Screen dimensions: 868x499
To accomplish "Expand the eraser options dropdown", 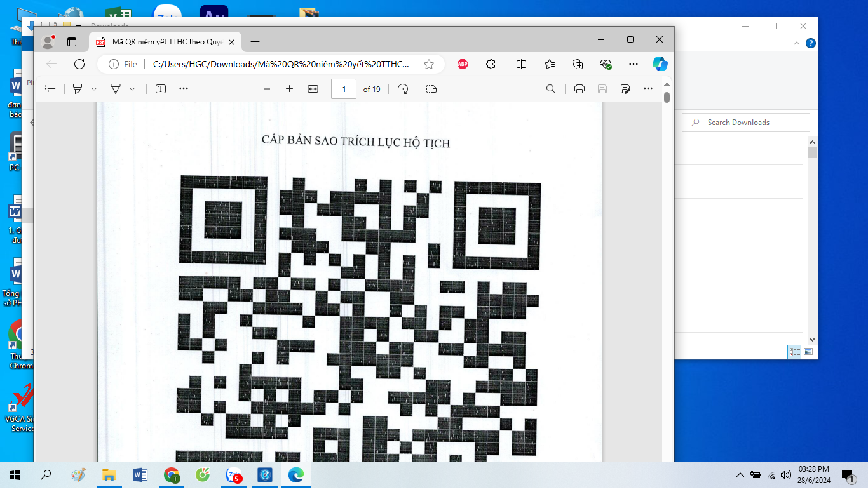I will pyautogui.click(x=132, y=89).
